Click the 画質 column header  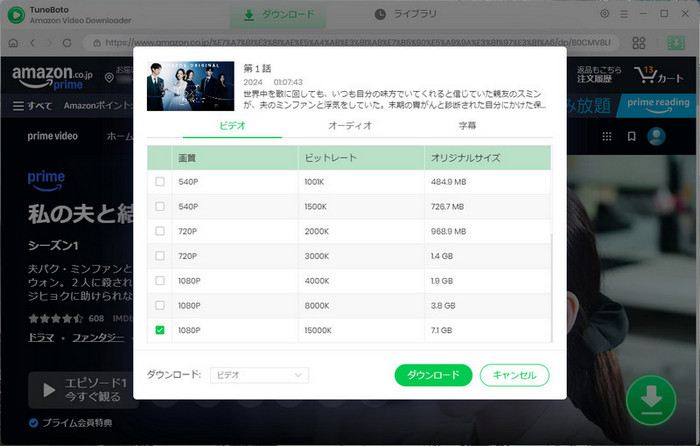235,158
